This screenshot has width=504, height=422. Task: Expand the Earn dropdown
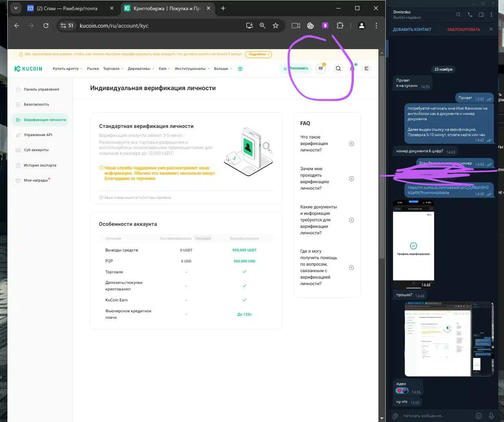pyautogui.click(x=164, y=69)
